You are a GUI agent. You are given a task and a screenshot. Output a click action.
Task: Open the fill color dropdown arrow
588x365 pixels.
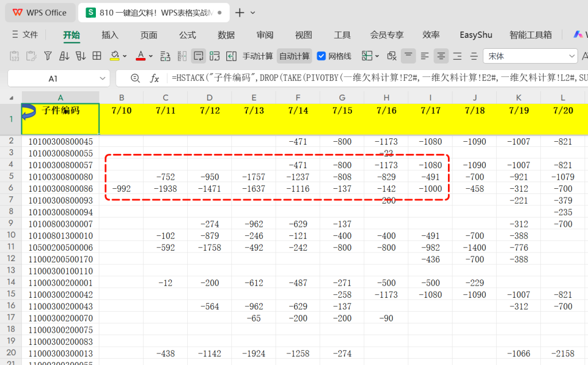pos(125,56)
